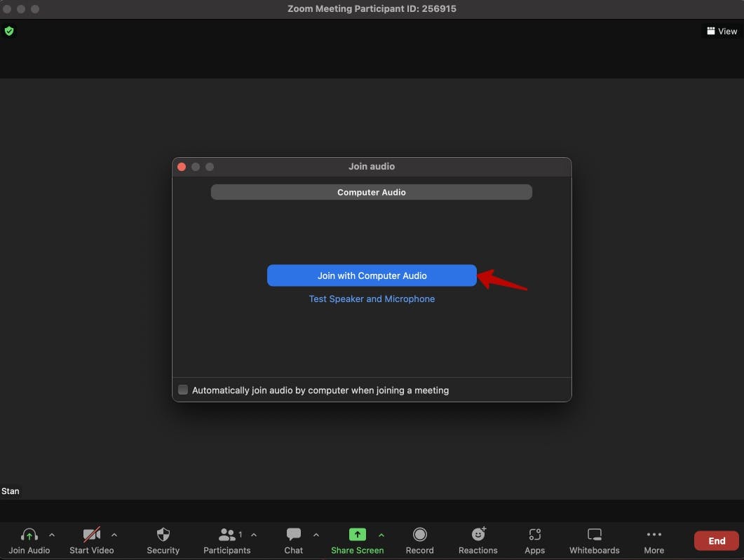This screenshot has width=744, height=560.
Task: Enable automatically join audio by computer checkbox
Action: click(x=183, y=390)
